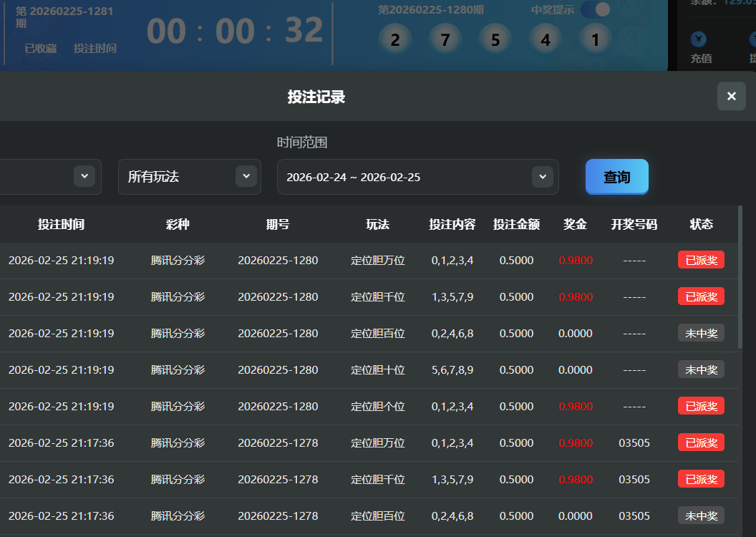Click the 充值 recharge yen icon
This screenshot has height=537, width=756.
tap(700, 39)
